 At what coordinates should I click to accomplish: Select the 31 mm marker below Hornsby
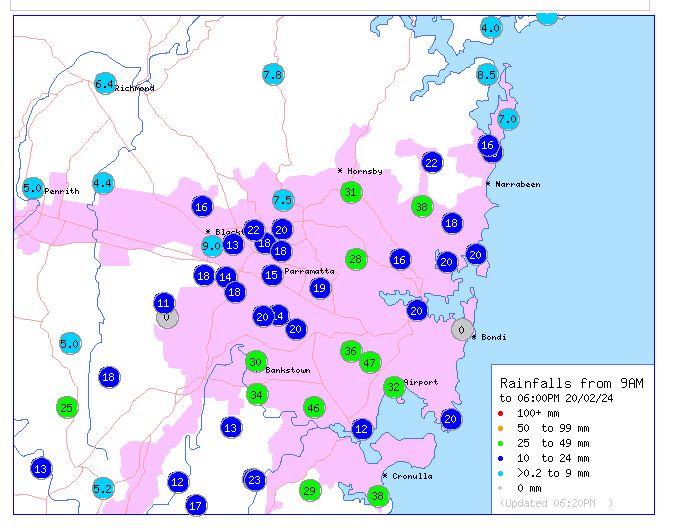pyautogui.click(x=350, y=192)
